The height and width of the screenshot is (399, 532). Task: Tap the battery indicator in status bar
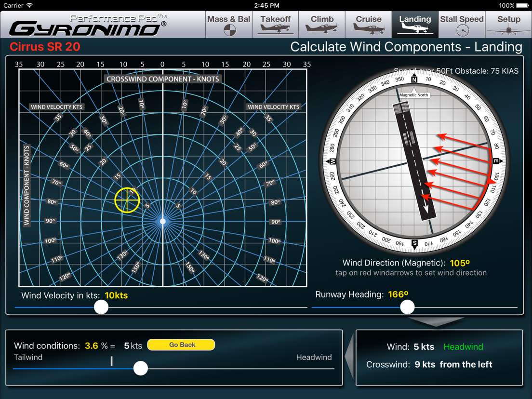click(522, 5)
